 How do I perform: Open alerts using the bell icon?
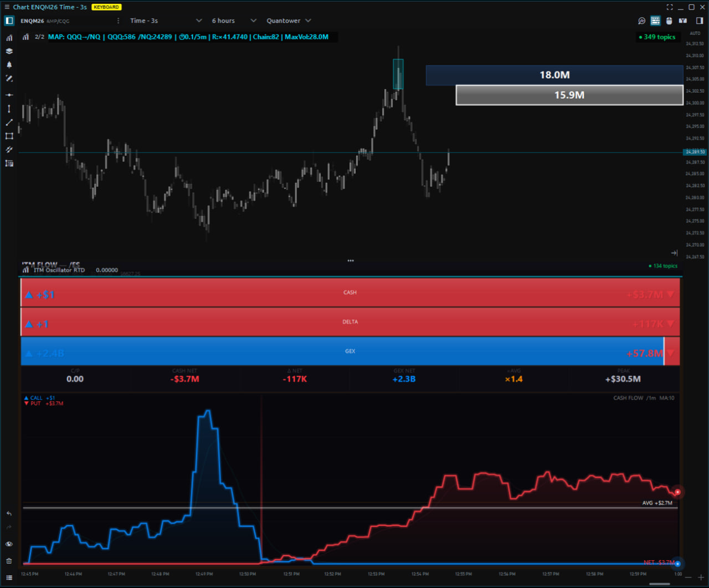pyautogui.click(x=9, y=65)
